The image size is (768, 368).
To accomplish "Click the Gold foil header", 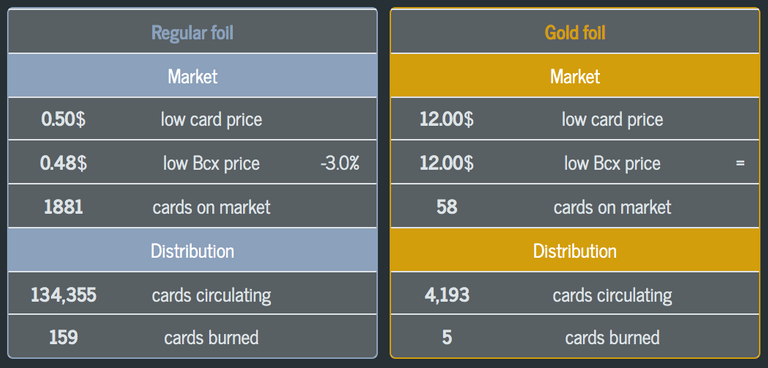I will coord(575,33).
